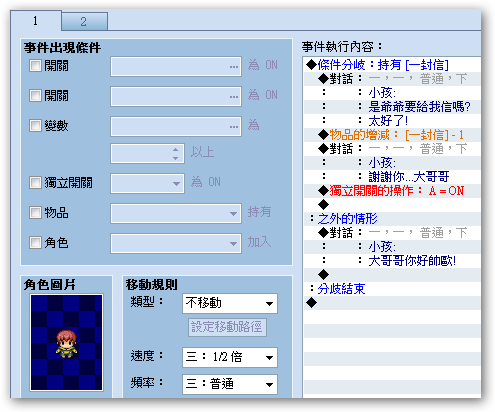Open the 獨立開關 dropdown

[x=147, y=183]
